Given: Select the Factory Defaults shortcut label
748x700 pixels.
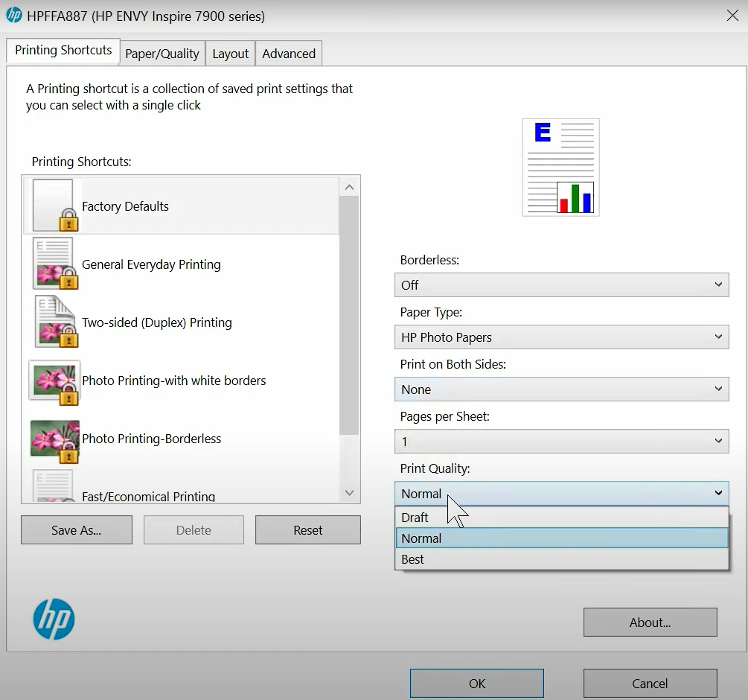Looking at the screenshot, I should tap(126, 206).
